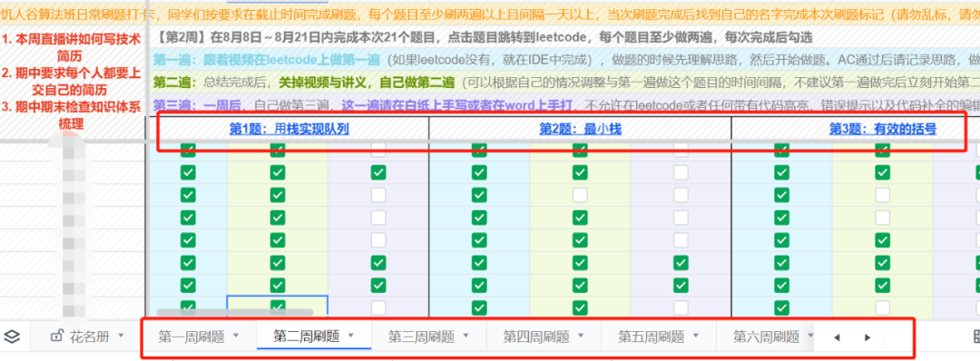Check the only empty box in 第2题's green column
Screen dimensions: 980x361
[x=580, y=195]
